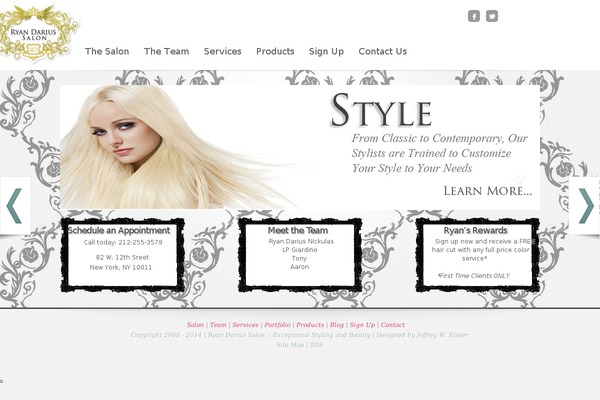
Task: Click the Ryan Darius Salon logo
Action: [x=38, y=33]
